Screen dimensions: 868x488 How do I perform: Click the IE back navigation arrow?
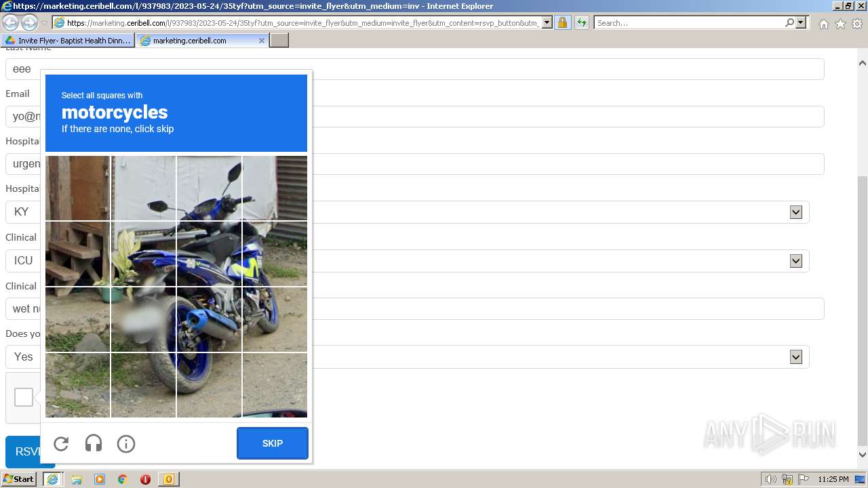click(11, 22)
